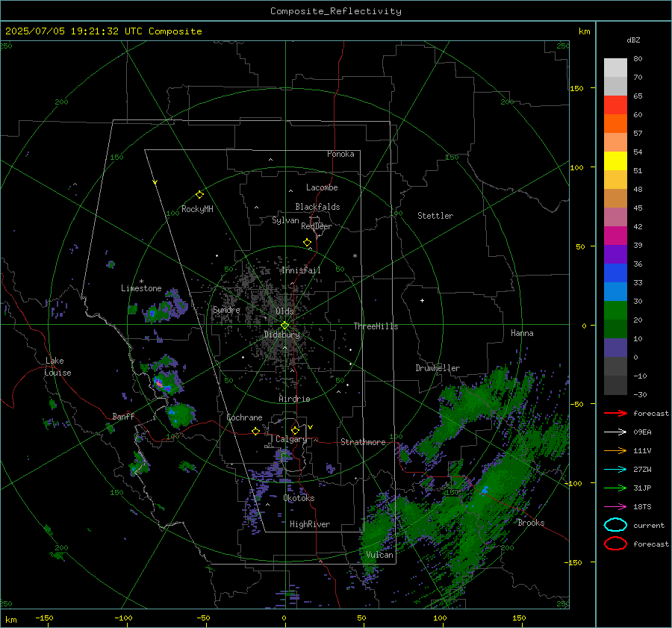This screenshot has height=628, width=672.
Task: Click the Drumheller label
Action: point(438,368)
